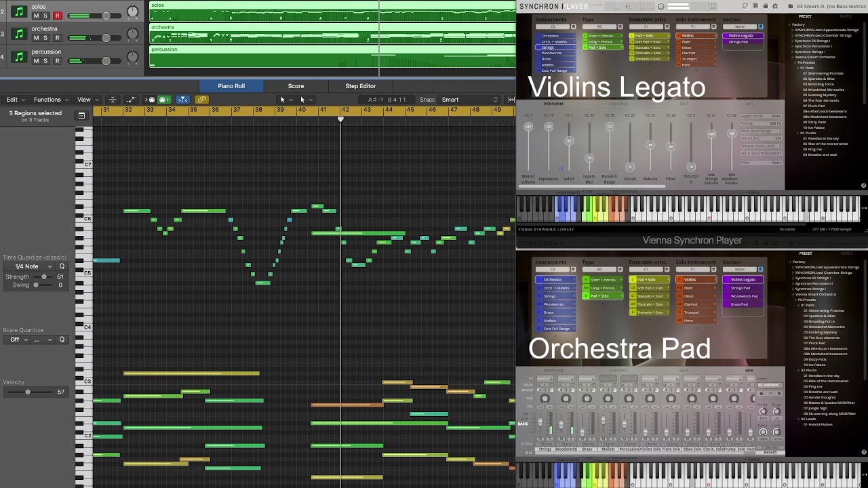Switch to the Score tab
The width and height of the screenshot is (868, 488).
coord(296,86)
